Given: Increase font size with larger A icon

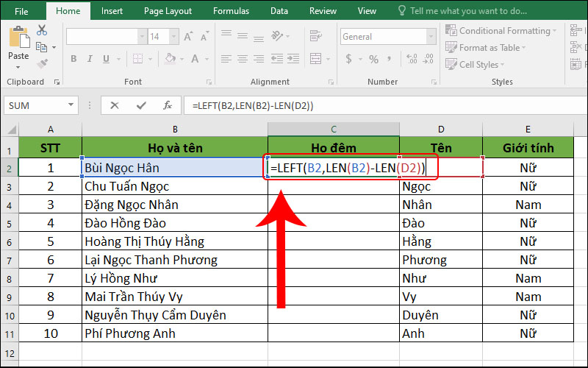Looking at the screenshot, I should pos(188,36).
